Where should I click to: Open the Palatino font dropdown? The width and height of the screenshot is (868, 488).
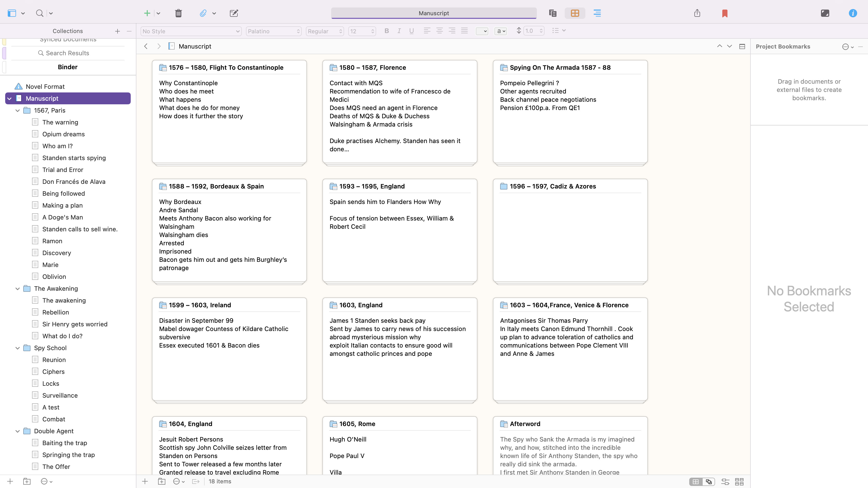point(273,31)
